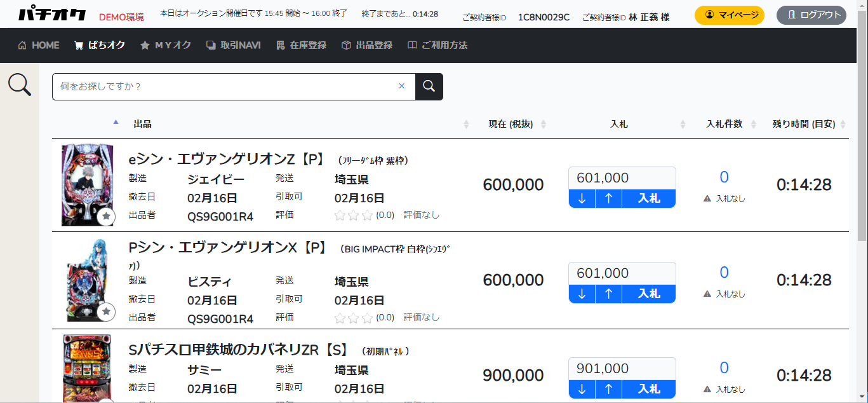Click 入札なし warning icon for 甲鉄城のカバネリZR
The width and height of the screenshot is (868, 403).
pyautogui.click(x=707, y=389)
